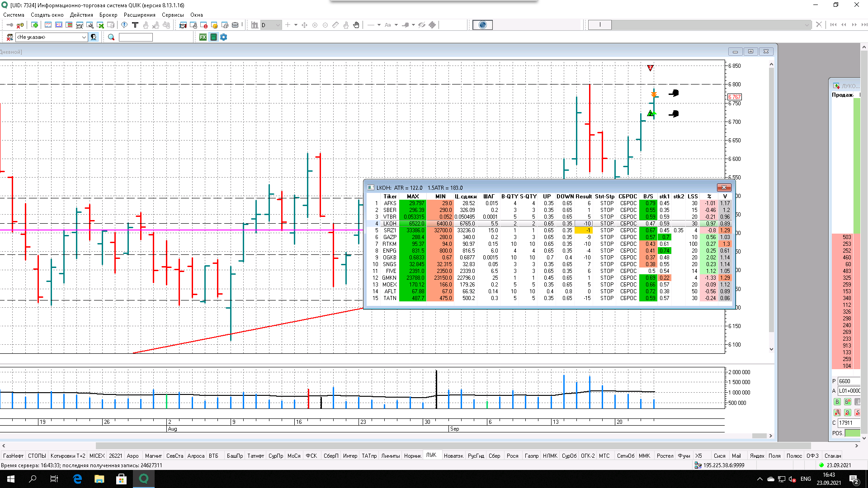Expand the crosshair plus dropdown arrow
Viewport: 868px width, 488px height.
tap(296, 25)
